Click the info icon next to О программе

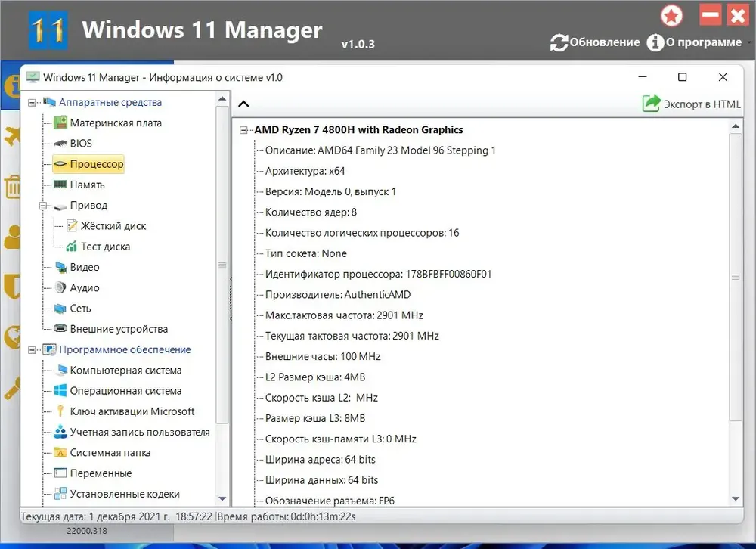655,42
